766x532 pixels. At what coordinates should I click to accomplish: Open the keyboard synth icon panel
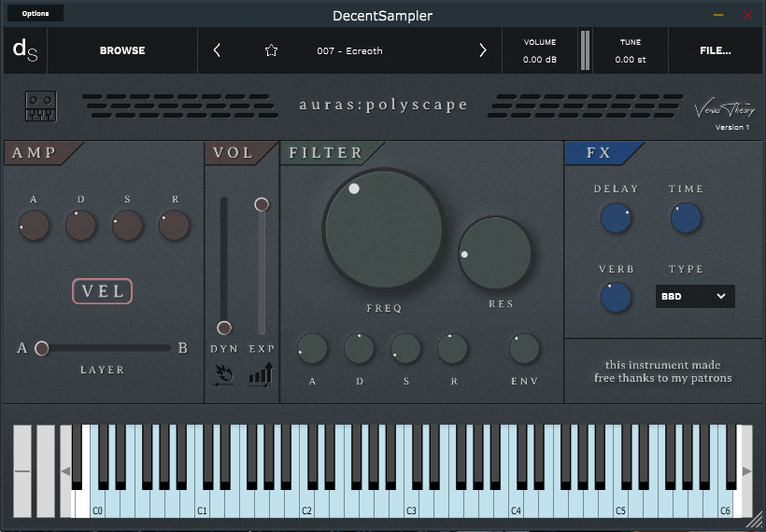[x=40, y=105]
